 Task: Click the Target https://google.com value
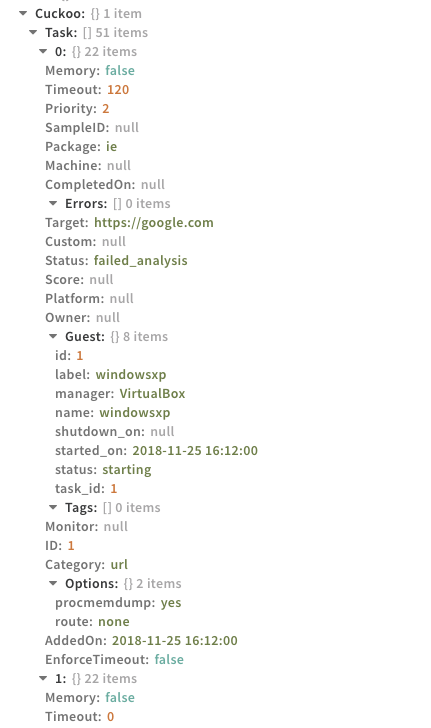pos(154,223)
